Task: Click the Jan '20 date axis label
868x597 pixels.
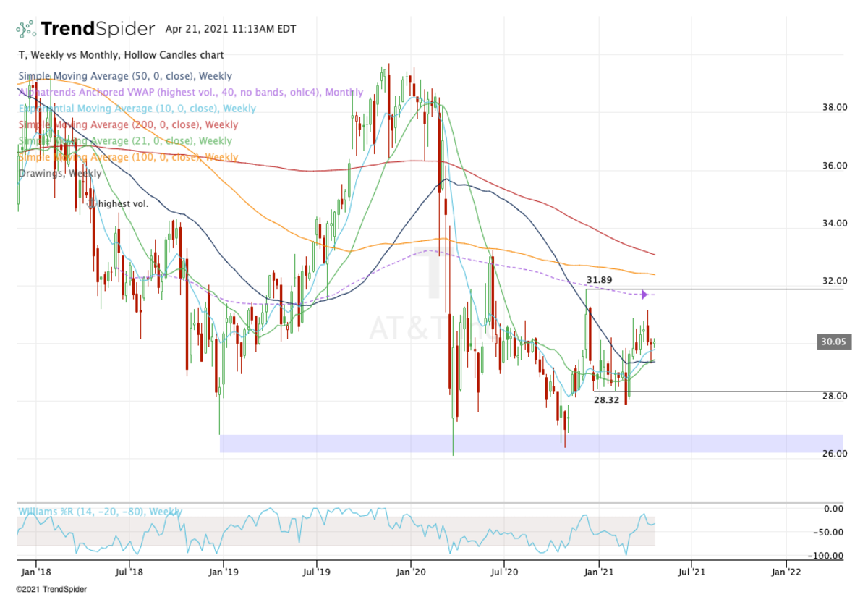Action: (410, 572)
